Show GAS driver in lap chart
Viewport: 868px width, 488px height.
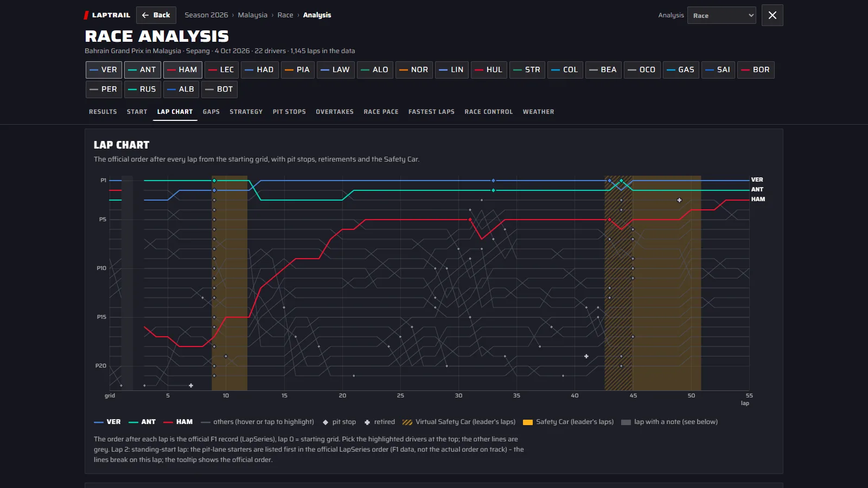coord(681,70)
